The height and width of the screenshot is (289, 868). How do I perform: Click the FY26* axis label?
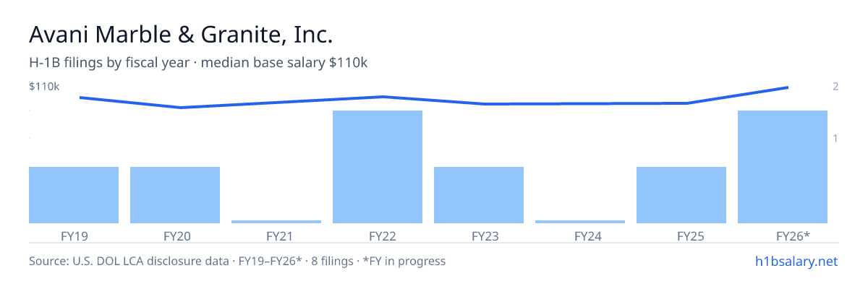click(x=793, y=236)
